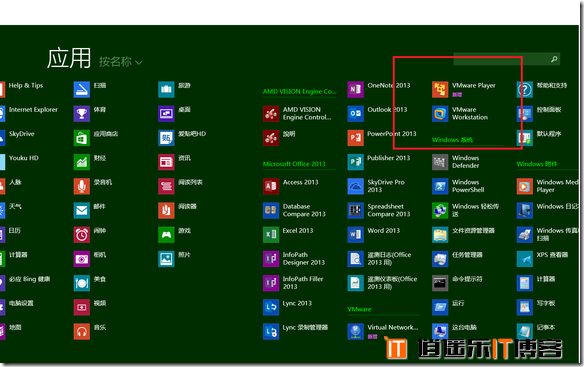Open the 阅读器 reader app
The height and width of the screenshot is (367, 584).
pyautogui.click(x=178, y=211)
